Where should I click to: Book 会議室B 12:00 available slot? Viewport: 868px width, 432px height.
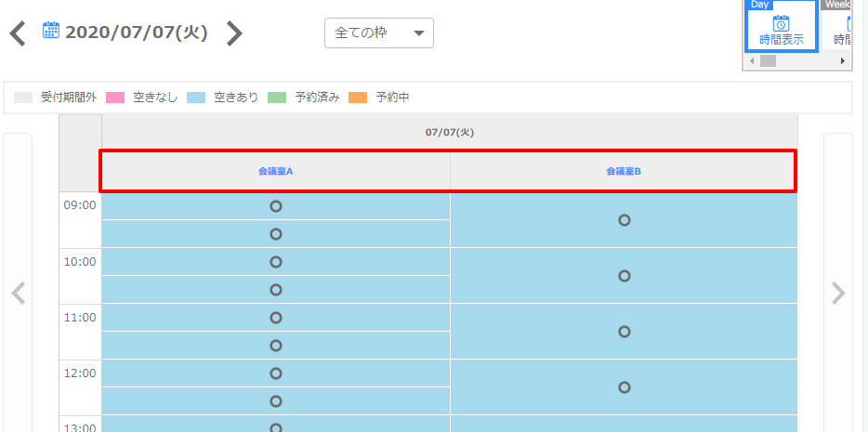pyautogui.click(x=624, y=387)
